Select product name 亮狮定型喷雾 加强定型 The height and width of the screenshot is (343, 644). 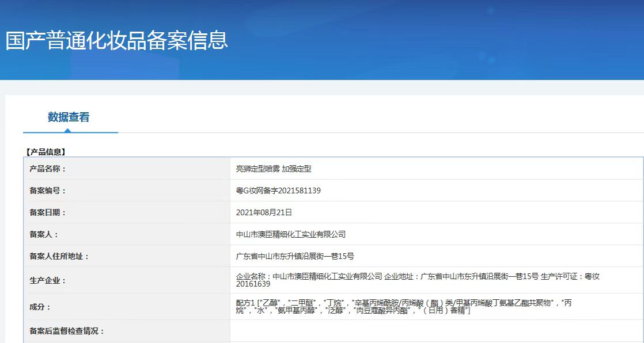274,169
